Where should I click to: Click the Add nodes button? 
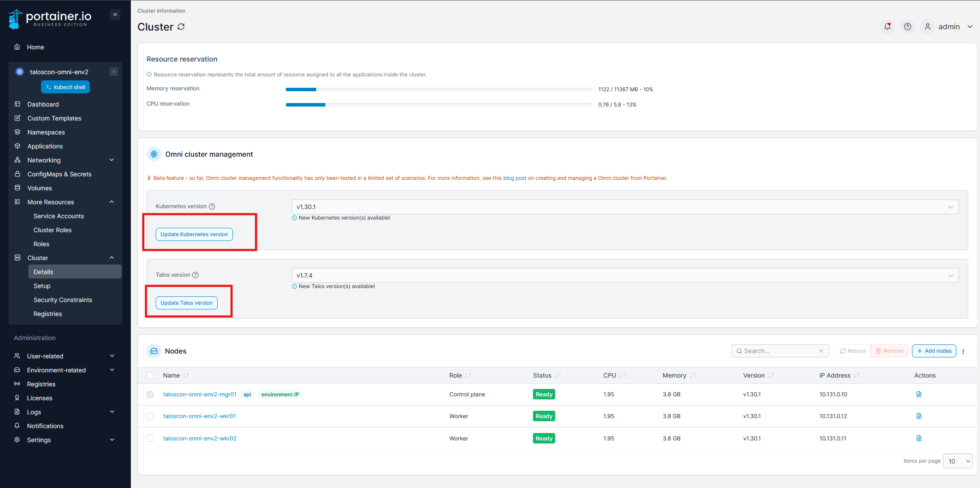point(934,351)
